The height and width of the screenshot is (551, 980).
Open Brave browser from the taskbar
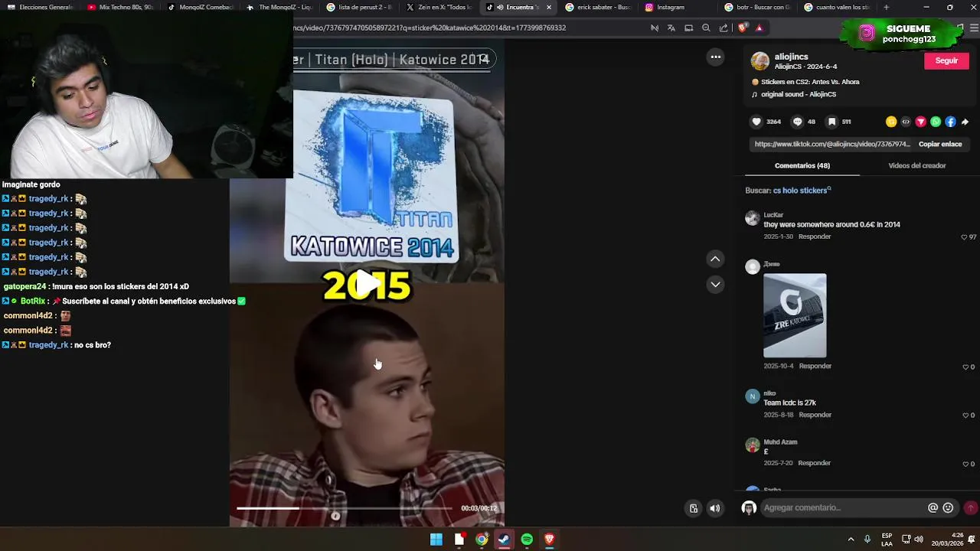[x=549, y=540]
